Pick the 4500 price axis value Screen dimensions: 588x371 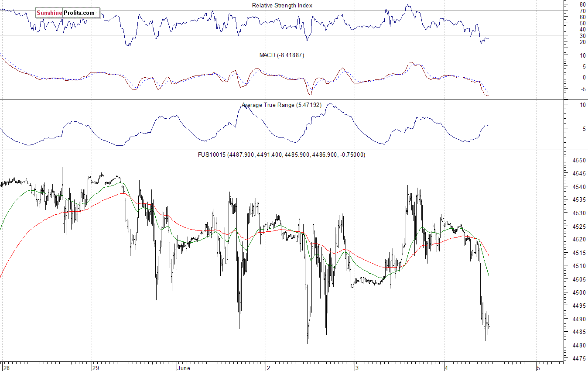tap(579, 292)
